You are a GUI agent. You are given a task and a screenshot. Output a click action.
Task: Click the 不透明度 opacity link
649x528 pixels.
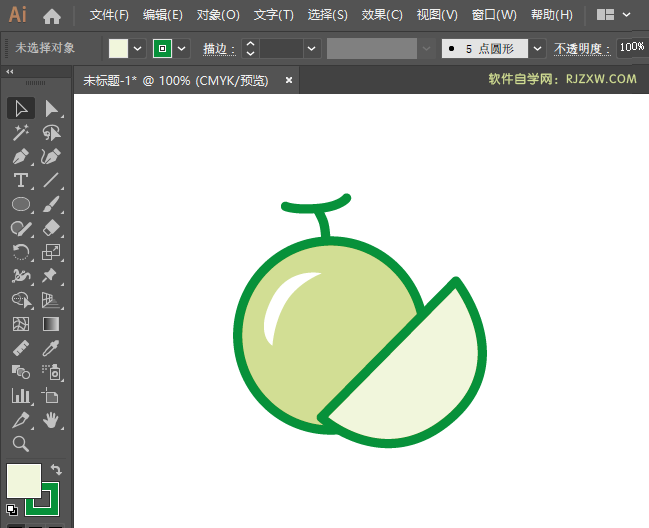point(583,48)
